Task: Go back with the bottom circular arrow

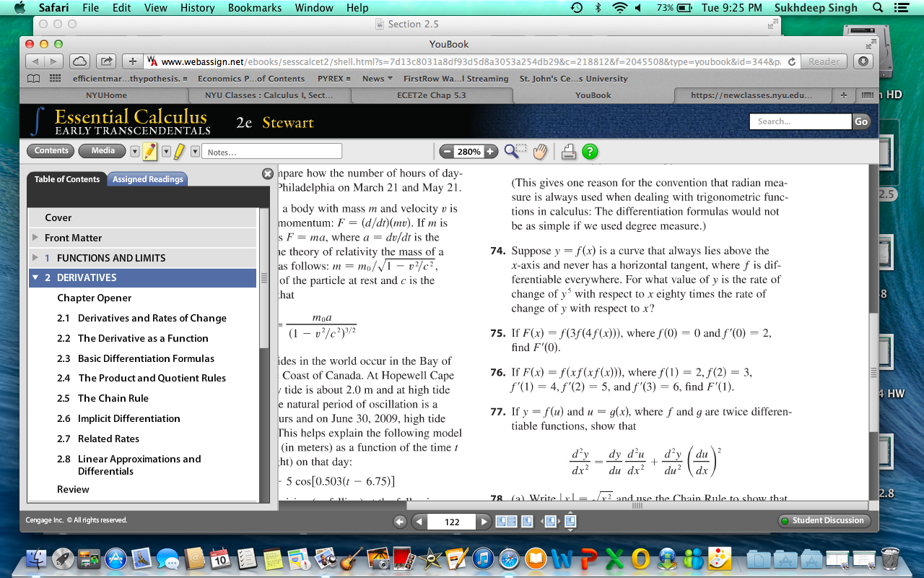Action: click(400, 522)
